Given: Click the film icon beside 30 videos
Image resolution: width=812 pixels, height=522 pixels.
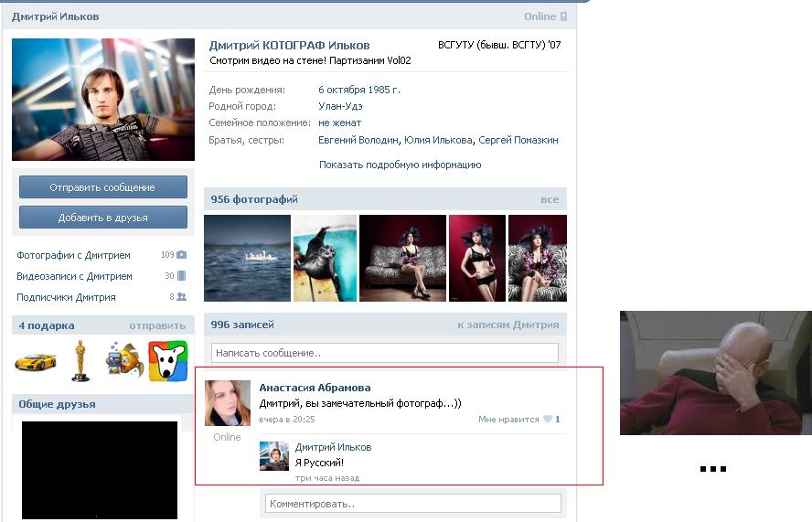Looking at the screenshot, I should 181,275.
